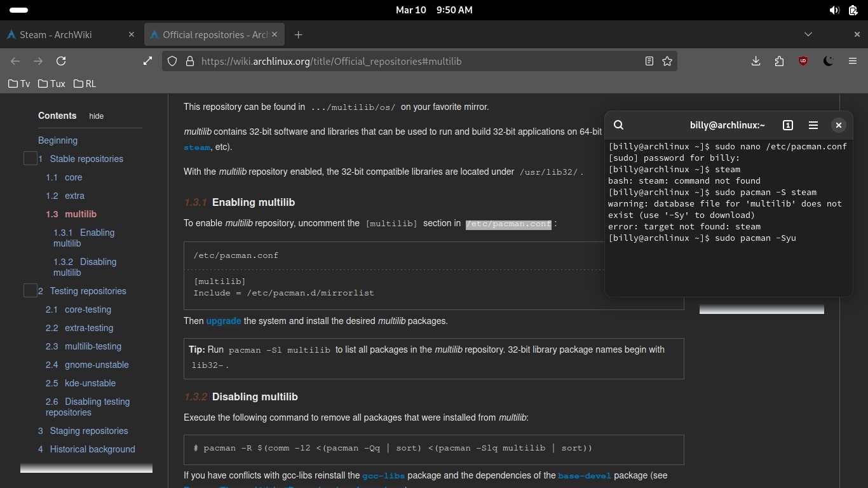The width and height of the screenshot is (868, 488).
Task: Go to 2.3 multilib-testing section
Action: click(x=83, y=346)
